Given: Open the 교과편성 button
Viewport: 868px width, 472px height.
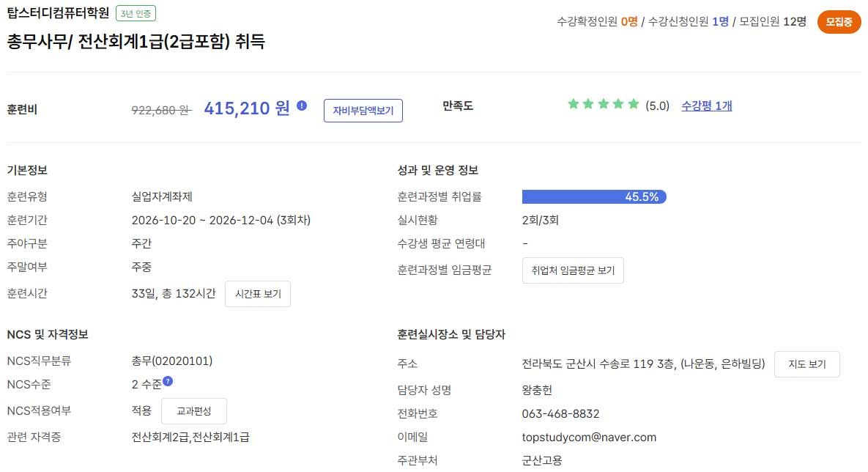Looking at the screenshot, I should (194, 411).
